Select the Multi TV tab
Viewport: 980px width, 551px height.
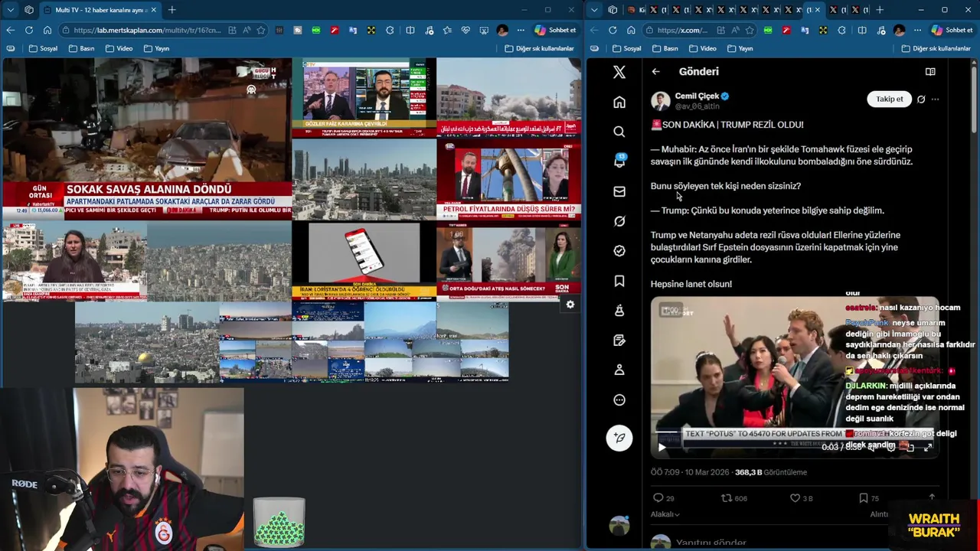point(100,10)
